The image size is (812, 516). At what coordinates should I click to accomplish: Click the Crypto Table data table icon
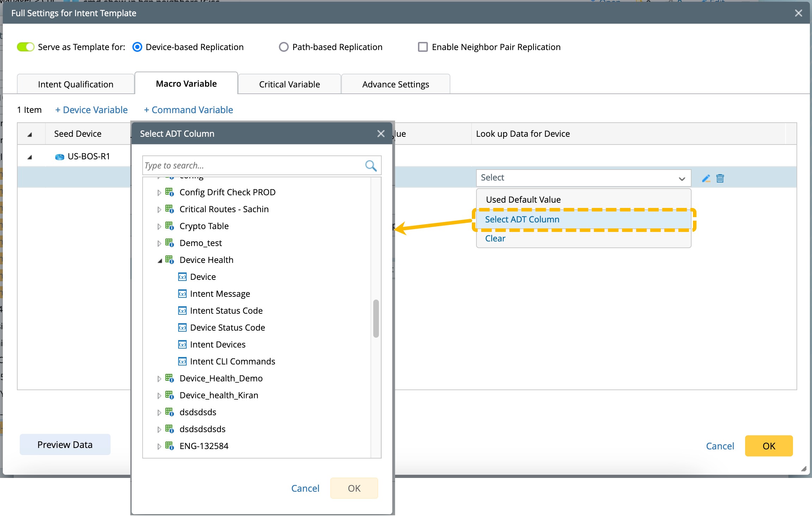click(169, 226)
